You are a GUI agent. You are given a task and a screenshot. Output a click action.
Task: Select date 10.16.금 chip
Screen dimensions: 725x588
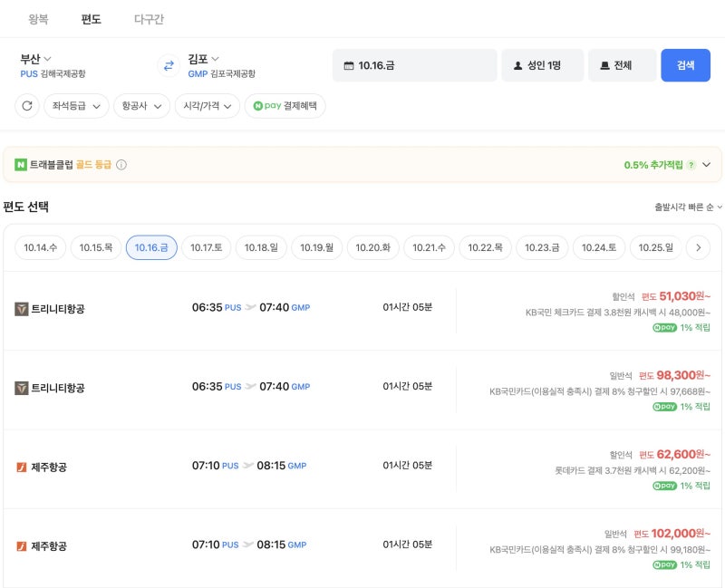point(151,247)
